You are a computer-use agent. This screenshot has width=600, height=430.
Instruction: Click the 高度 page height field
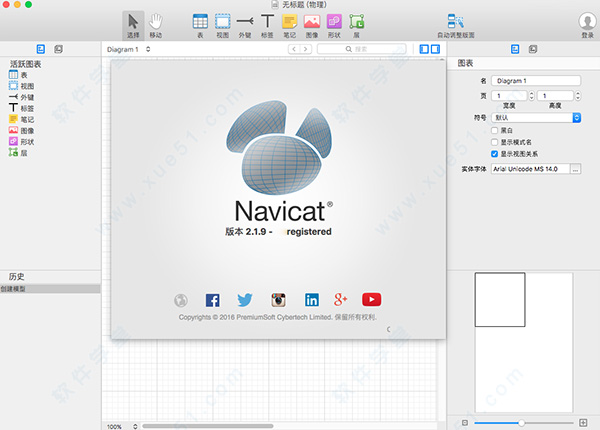tap(556, 96)
